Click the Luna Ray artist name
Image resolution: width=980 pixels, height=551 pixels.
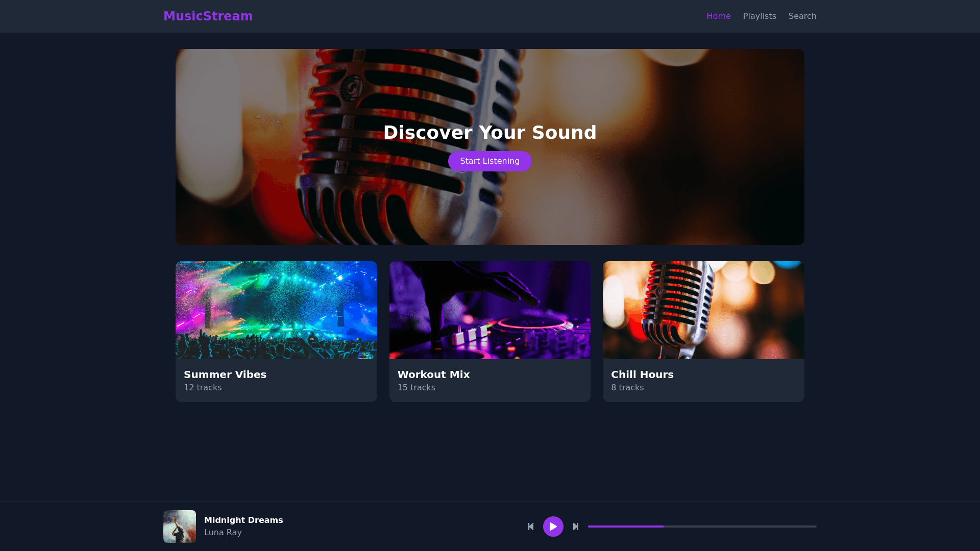pos(223,532)
